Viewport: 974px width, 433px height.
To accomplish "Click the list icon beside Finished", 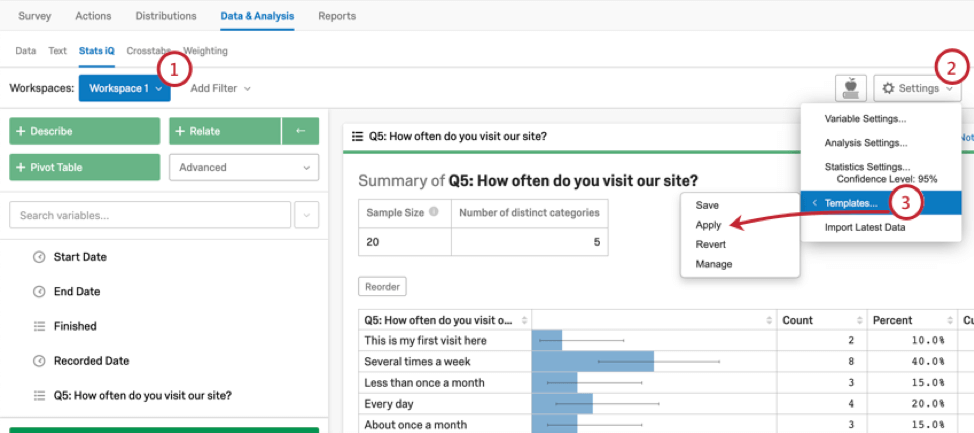I will coord(39,326).
